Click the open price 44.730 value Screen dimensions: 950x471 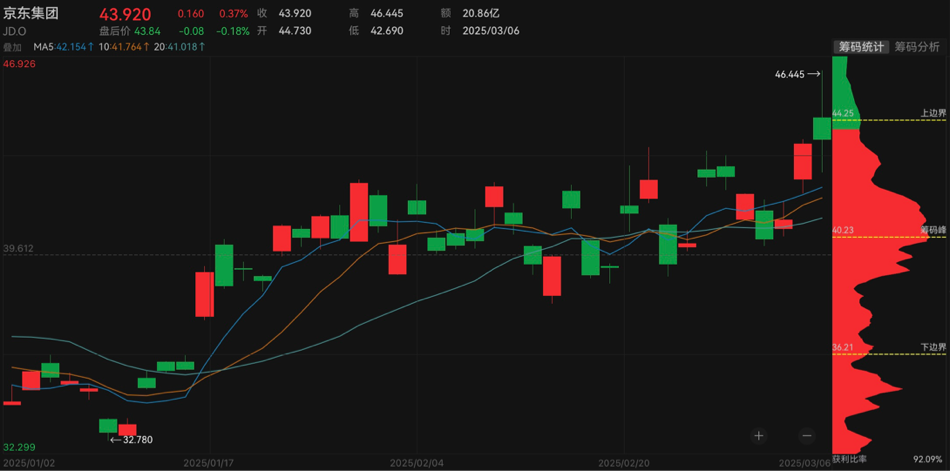click(x=295, y=31)
